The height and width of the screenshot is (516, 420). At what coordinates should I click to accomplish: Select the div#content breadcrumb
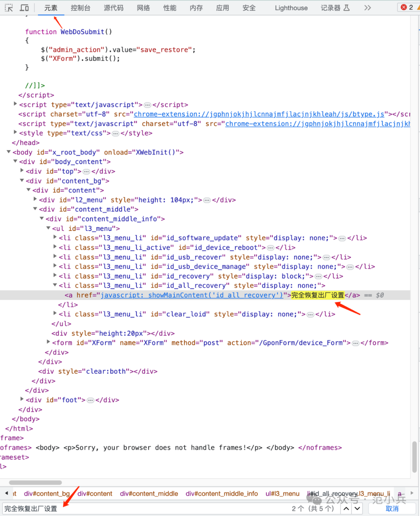95,493
